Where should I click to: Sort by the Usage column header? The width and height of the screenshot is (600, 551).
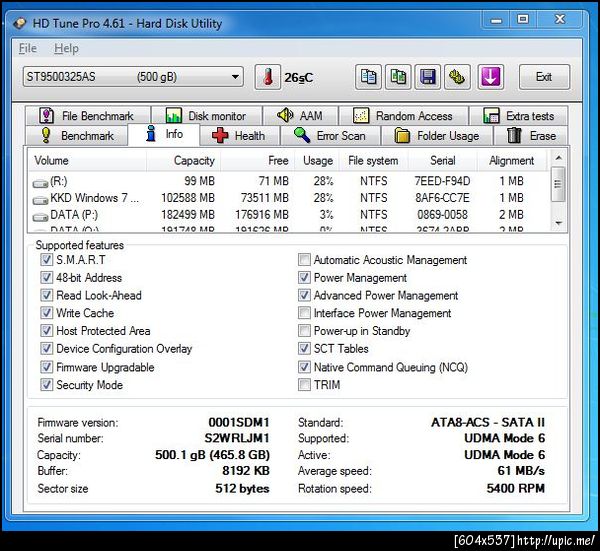[x=316, y=161]
